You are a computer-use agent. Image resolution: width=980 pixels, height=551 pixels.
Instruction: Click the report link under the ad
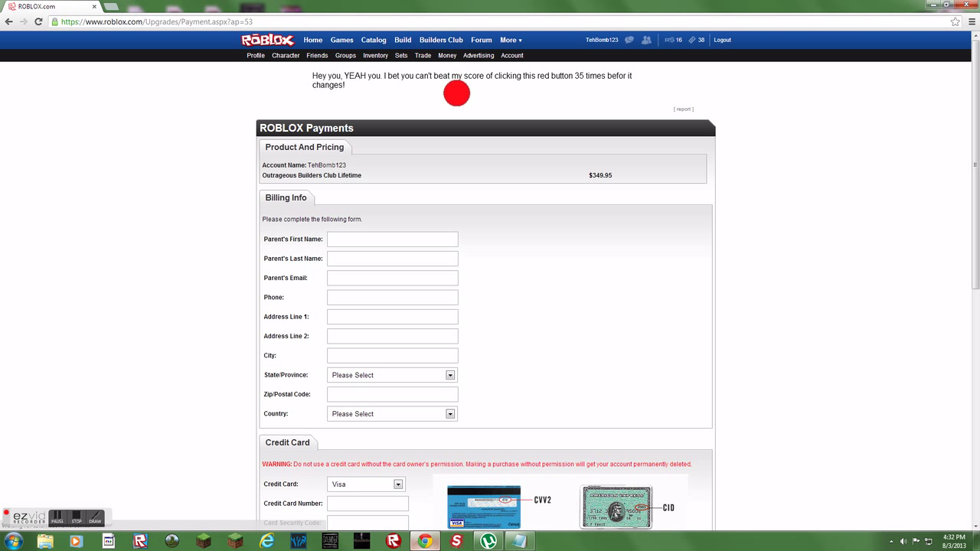[x=683, y=109]
